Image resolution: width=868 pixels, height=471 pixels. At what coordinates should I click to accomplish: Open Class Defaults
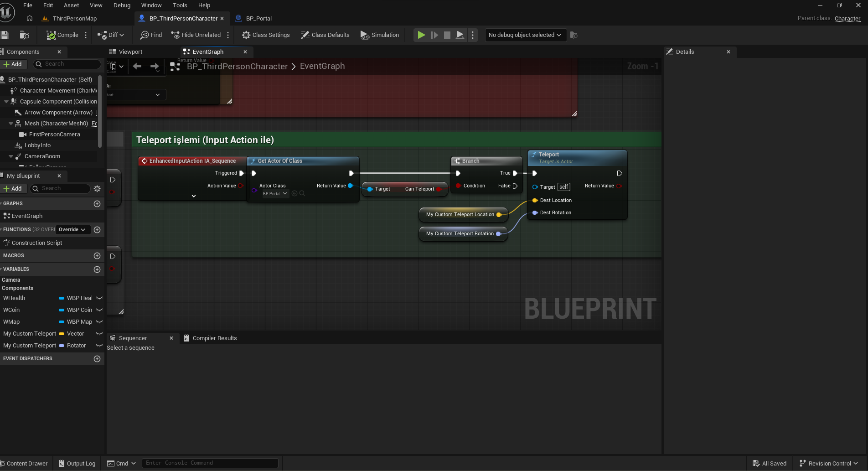tap(325, 35)
